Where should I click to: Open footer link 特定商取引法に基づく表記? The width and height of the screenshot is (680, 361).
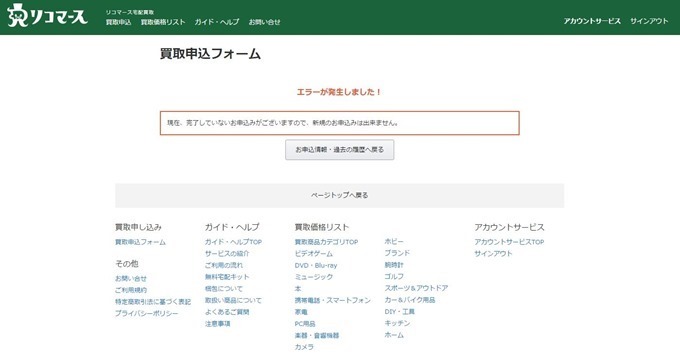(x=153, y=302)
